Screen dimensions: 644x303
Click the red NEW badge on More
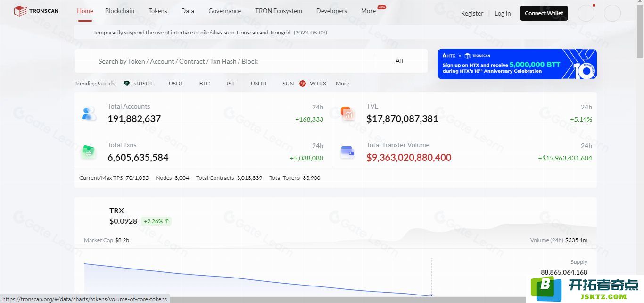pos(381,7)
